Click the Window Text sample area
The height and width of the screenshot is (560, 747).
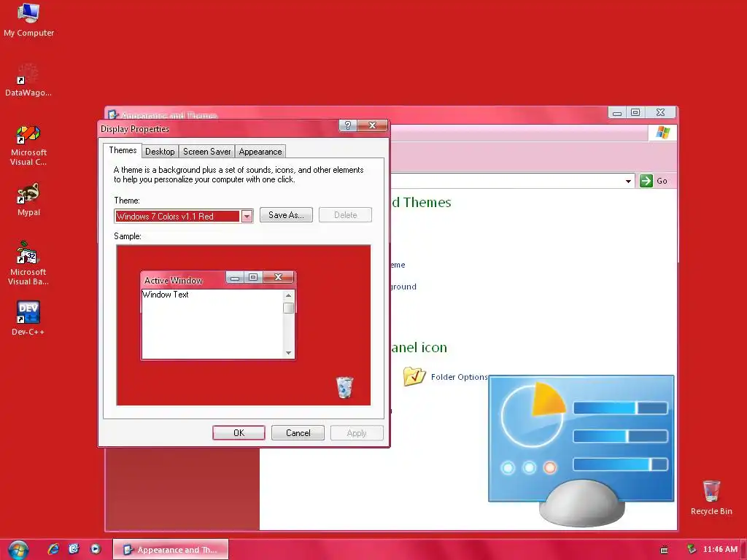click(212, 324)
